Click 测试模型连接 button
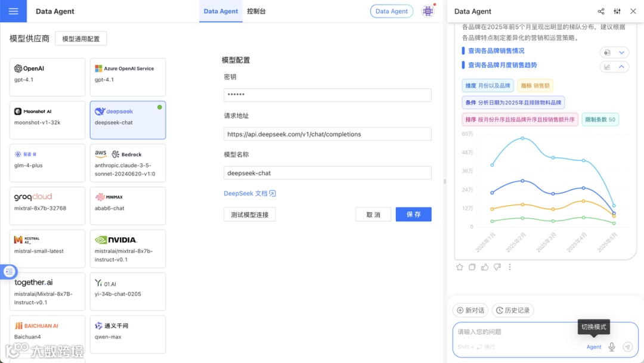The image size is (644, 363). click(x=250, y=215)
